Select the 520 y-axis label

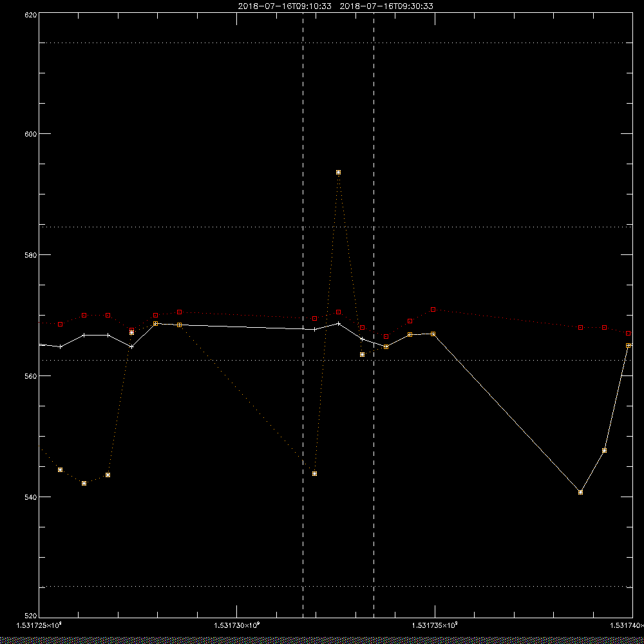[x=31, y=616]
